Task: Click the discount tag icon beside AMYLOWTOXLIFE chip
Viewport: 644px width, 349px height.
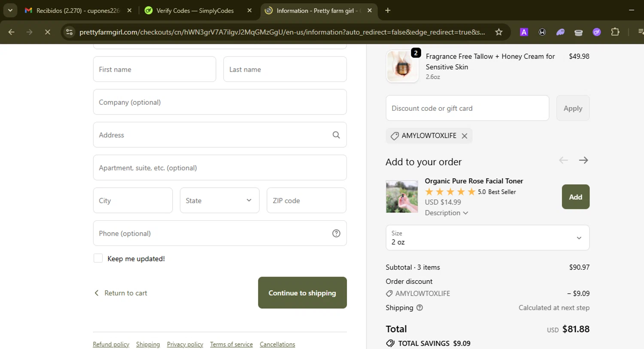Action: 395,136
